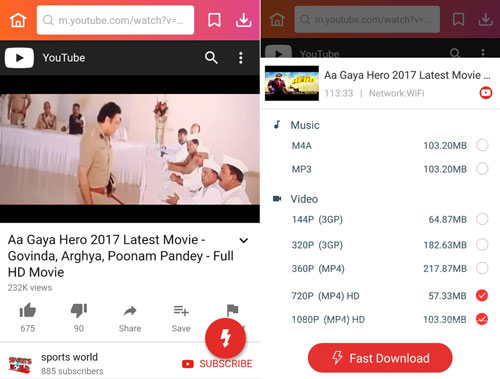The image size is (500, 379).
Task: Click the '57.33MB' size value
Action: click(x=447, y=296)
